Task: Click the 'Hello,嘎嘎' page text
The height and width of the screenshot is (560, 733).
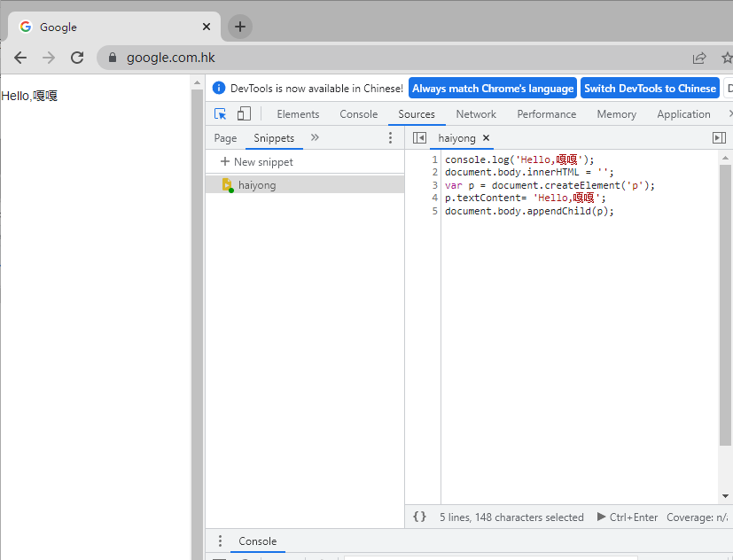Action: coord(29,96)
